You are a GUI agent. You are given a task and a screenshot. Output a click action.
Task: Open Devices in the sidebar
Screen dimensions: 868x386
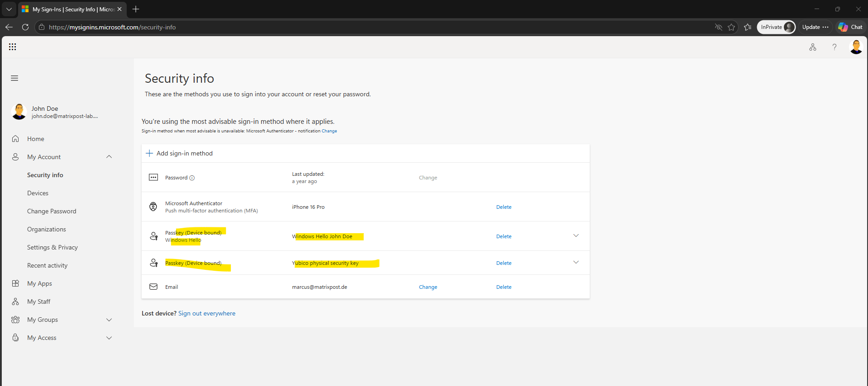pyautogui.click(x=38, y=193)
